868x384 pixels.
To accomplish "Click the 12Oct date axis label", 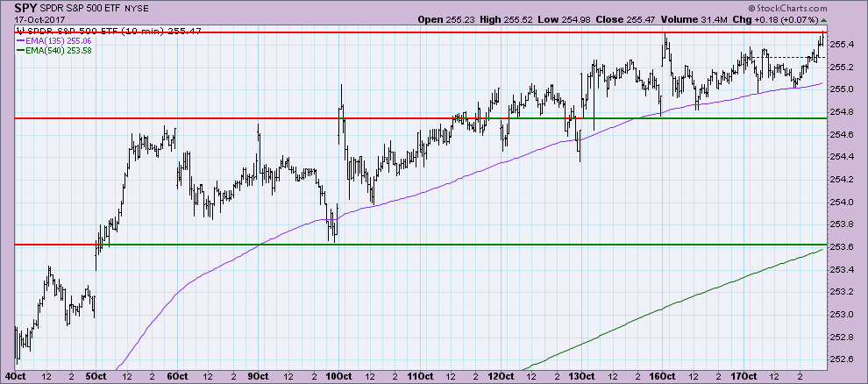I will click(501, 376).
